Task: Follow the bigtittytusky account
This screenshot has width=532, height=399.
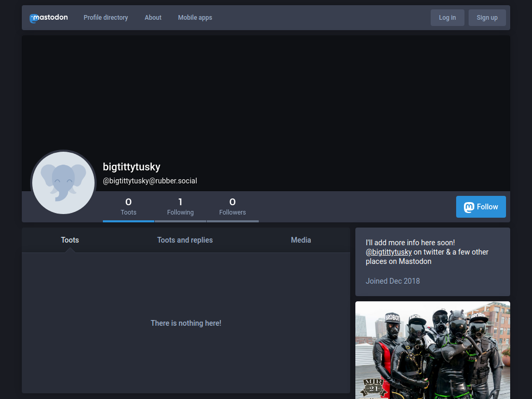Action: click(x=481, y=207)
